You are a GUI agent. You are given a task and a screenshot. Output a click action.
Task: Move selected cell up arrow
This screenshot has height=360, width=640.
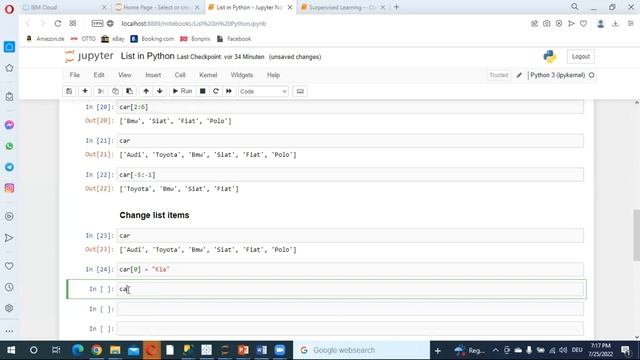coord(146,91)
